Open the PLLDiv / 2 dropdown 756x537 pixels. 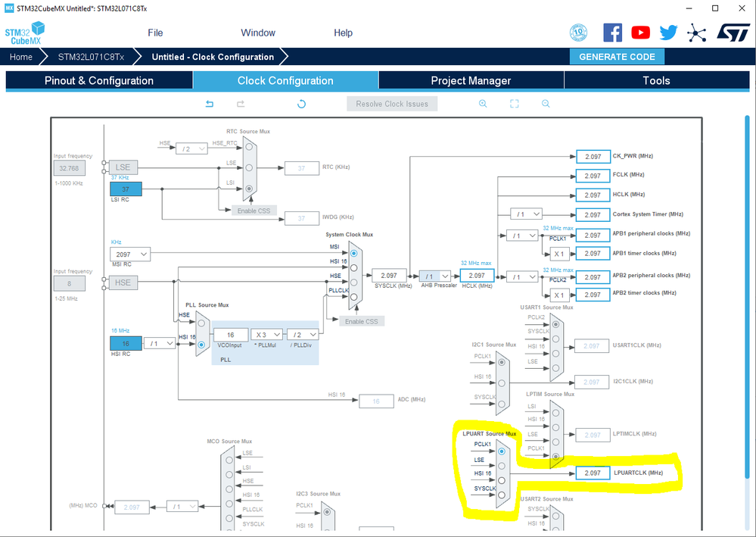point(303,334)
